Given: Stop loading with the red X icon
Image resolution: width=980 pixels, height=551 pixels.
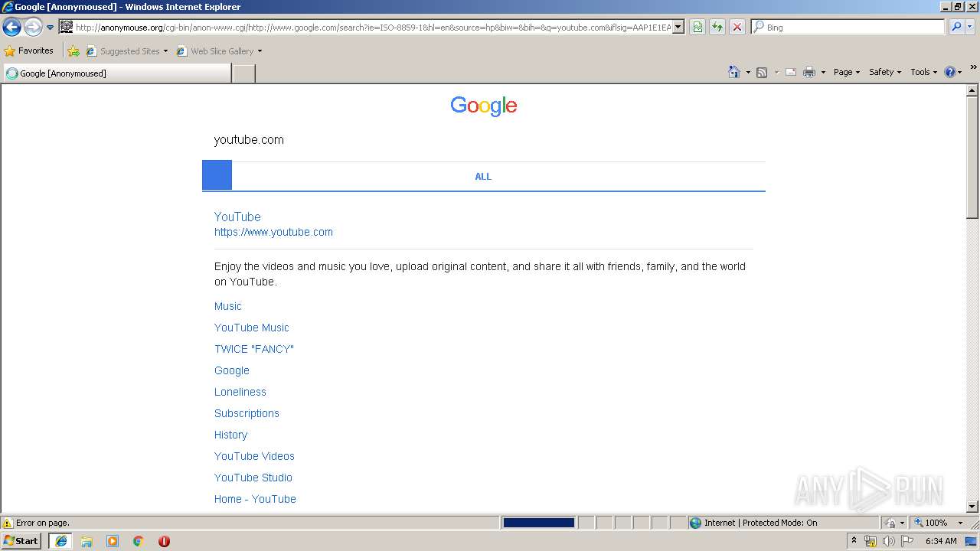Looking at the screenshot, I should 737,28.
